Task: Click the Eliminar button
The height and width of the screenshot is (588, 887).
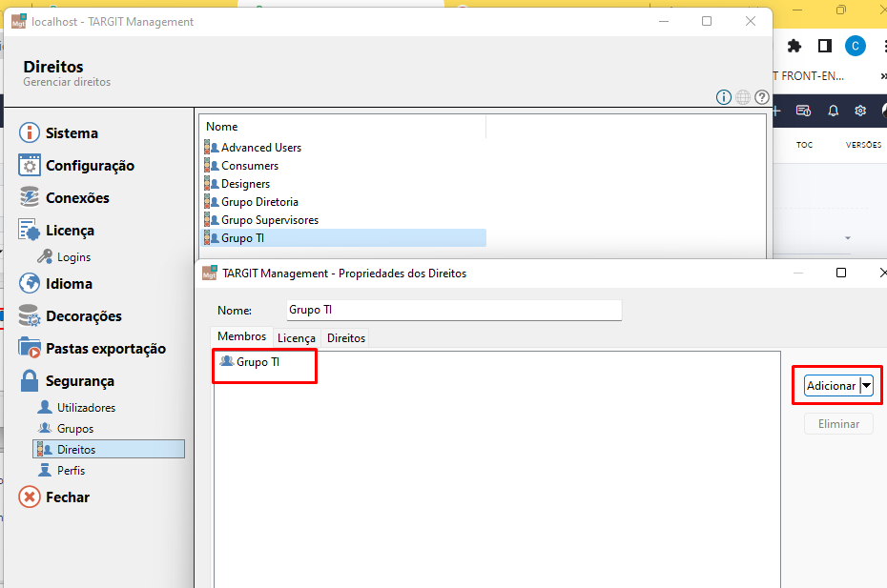Action: coord(838,424)
